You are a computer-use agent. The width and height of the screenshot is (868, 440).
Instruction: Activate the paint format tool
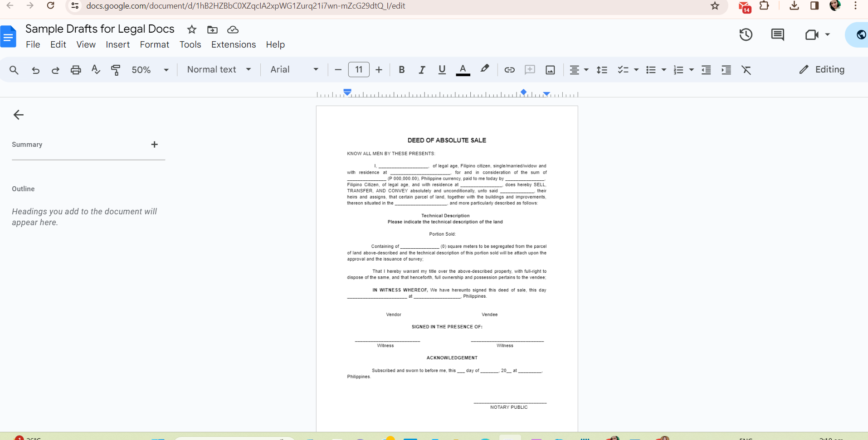[x=116, y=70]
